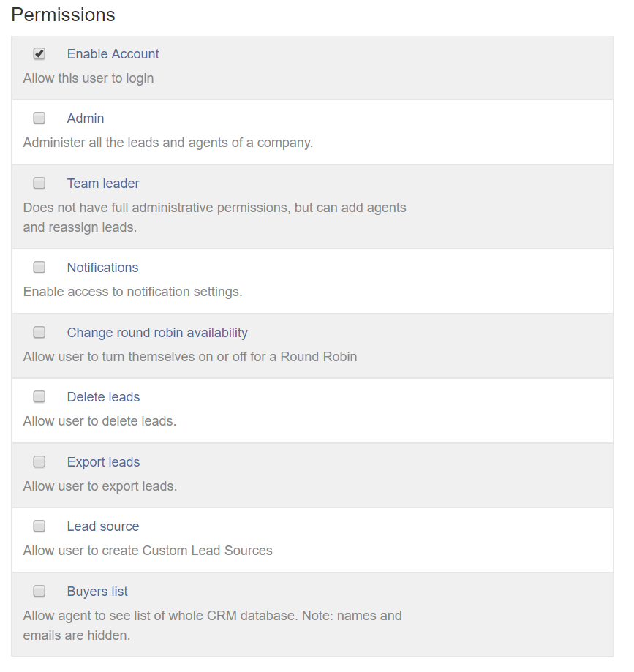Enable the Team leader checkbox
This screenshot has width=634, height=672.
pos(39,183)
